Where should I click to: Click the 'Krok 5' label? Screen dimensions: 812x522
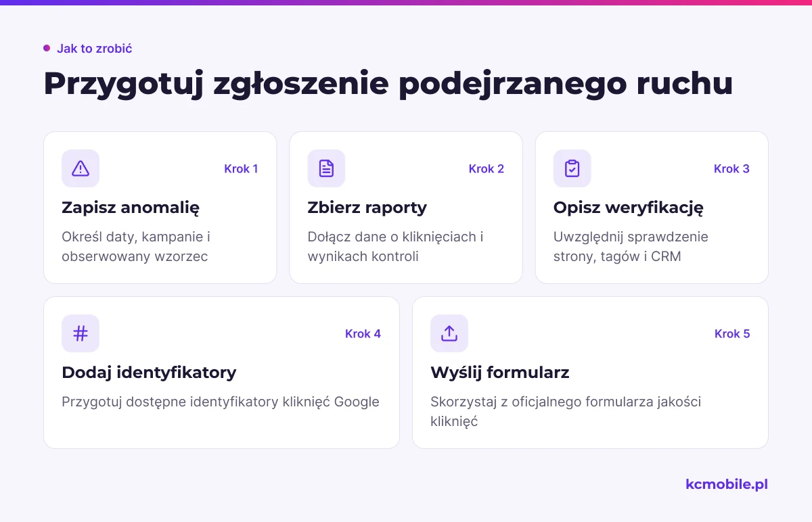(732, 334)
